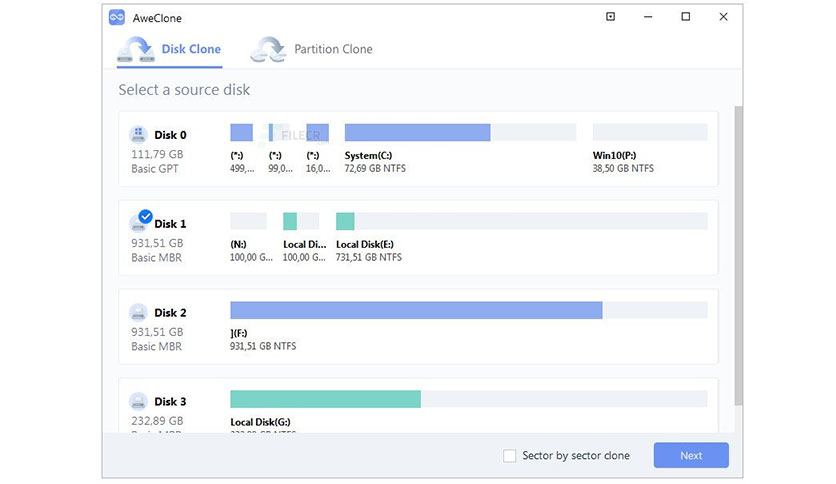Open the Disk Clone tab
Image resolution: width=836 pixels, height=484 pixels.
click(170, 50)
